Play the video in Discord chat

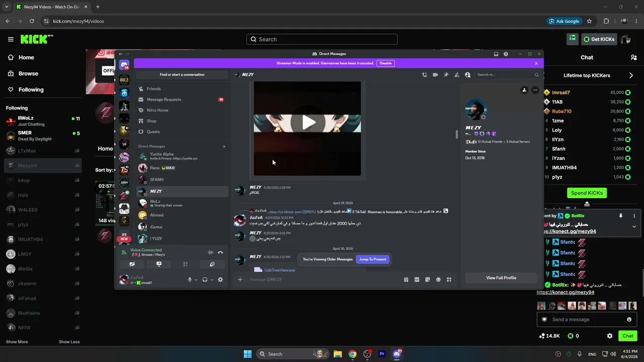[309, 122]
